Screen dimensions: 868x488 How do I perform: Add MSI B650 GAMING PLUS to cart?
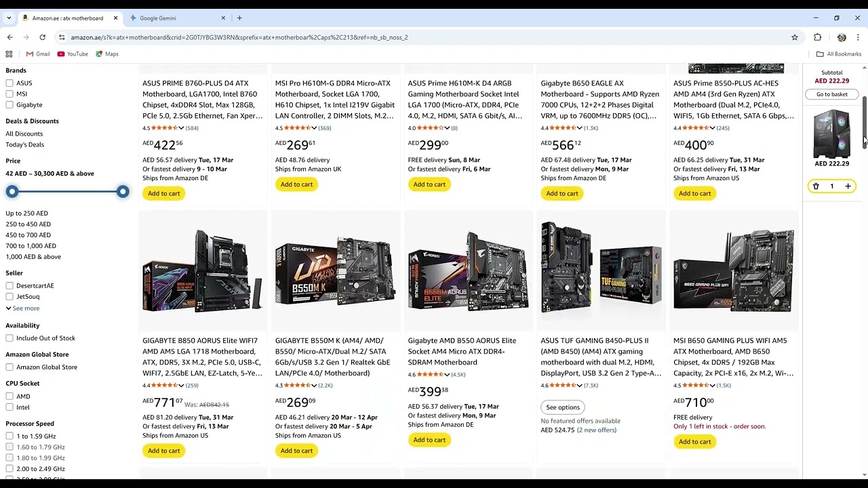point(695,442)
